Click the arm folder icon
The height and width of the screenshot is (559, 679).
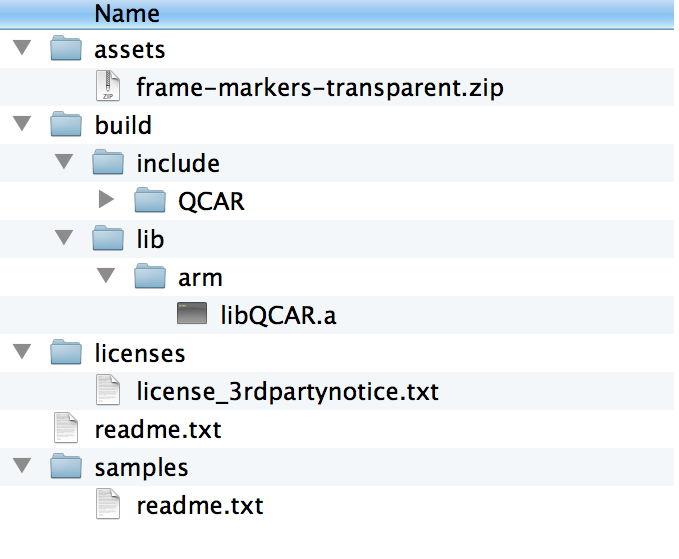click(x=150, y=276)
